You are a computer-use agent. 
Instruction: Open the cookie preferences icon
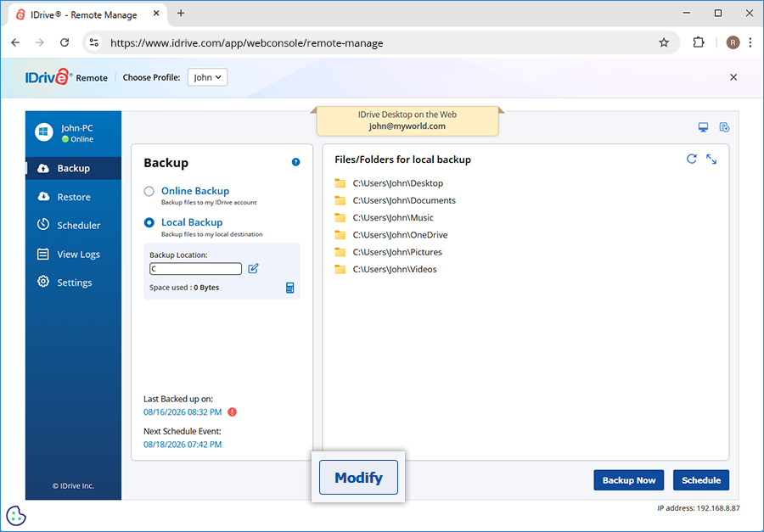[16, 516]
